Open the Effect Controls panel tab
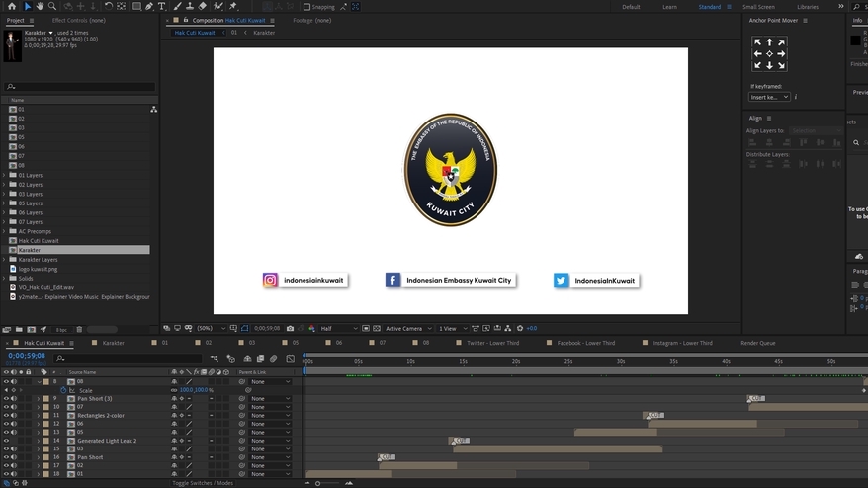 pyautogui.click(x=79, y=20)
